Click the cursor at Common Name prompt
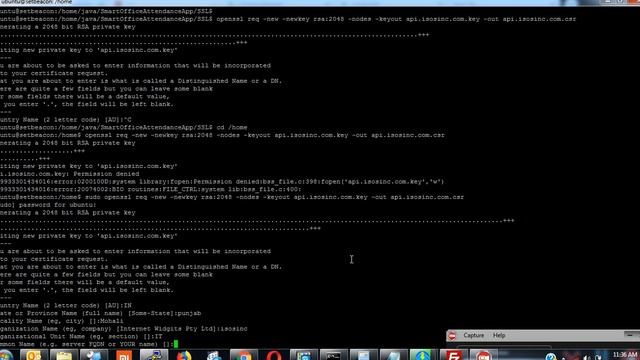Viewport: 640px width, 360px height. coord(176,344)
